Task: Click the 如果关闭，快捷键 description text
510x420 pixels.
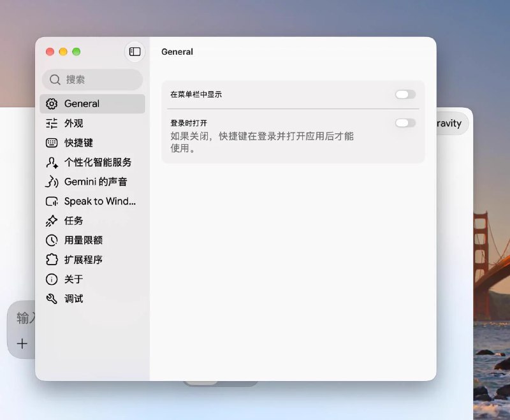Action: (x=262, y=142)
